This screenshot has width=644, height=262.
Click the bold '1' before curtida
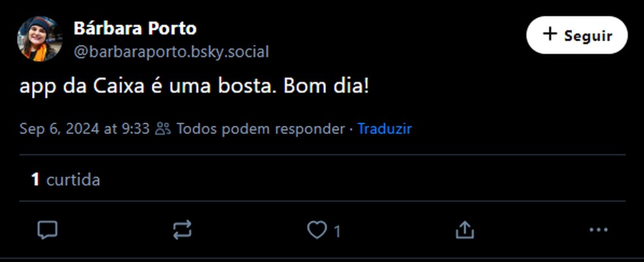click(35, 180)
